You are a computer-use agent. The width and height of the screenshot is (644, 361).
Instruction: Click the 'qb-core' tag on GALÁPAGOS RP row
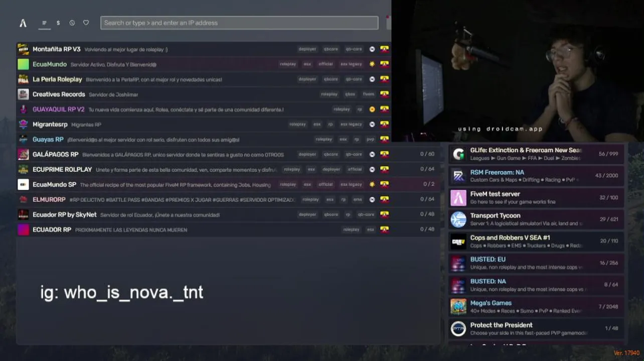(354, 154)
